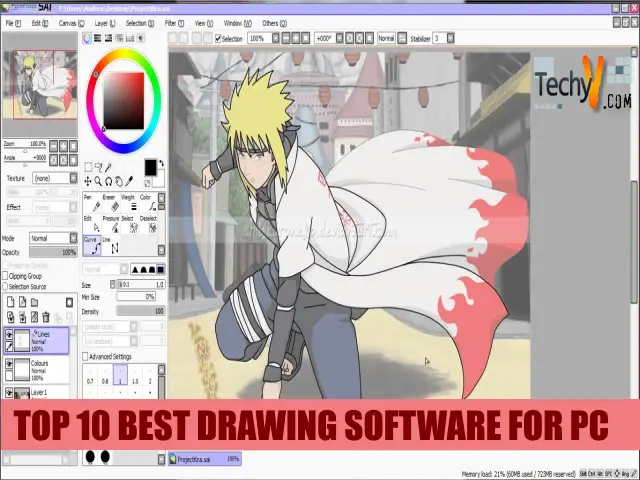Viewport: 640px width, 480px height.
Task: Select the Edit linework tool
Action: point(92,224)
